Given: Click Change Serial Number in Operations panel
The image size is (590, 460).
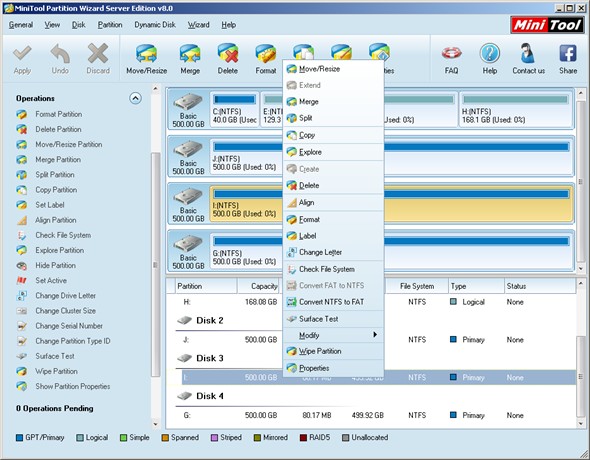Looking at the screenshot, I should [x=69, y=326].
